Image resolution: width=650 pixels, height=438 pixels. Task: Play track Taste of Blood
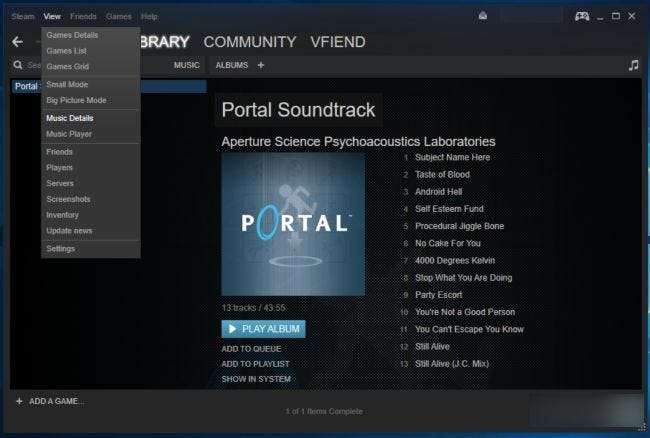(x=442, y=174)
